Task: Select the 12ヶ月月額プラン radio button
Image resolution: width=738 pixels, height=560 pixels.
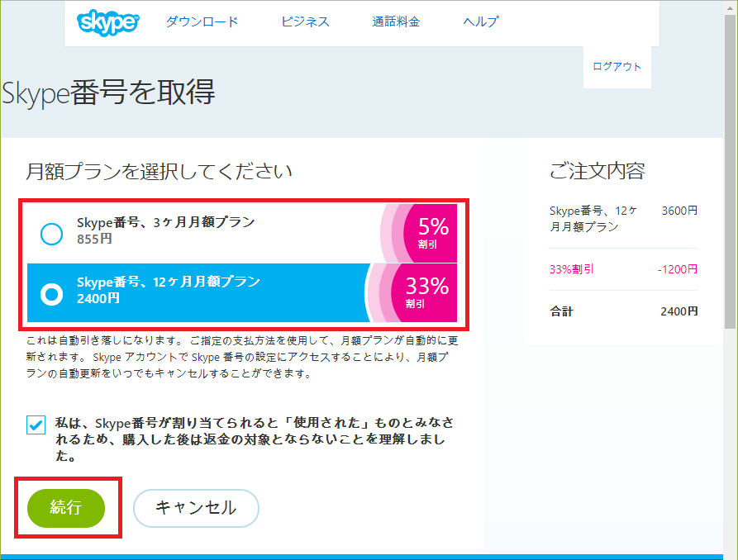Action: [x=51, y=294]
